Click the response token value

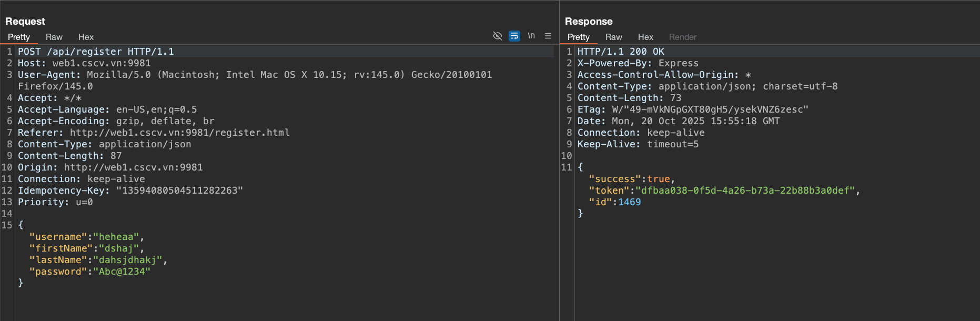click(x=745, y=190)
